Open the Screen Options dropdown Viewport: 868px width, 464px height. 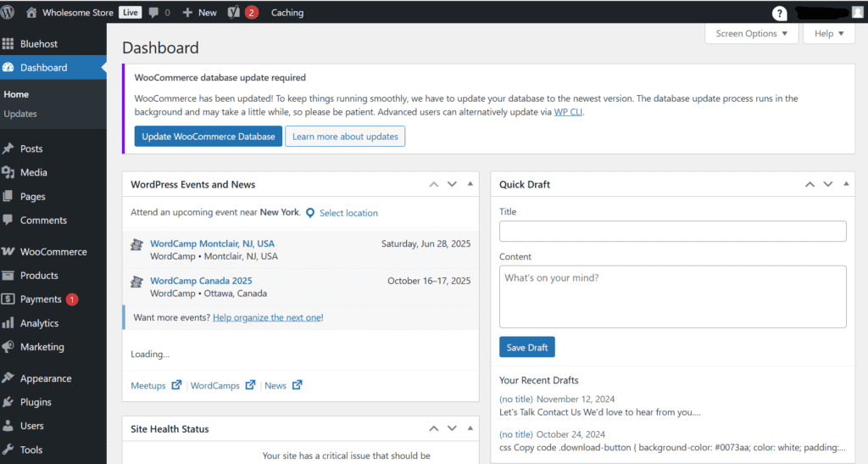pyautogui.click(x=751, y=34)
